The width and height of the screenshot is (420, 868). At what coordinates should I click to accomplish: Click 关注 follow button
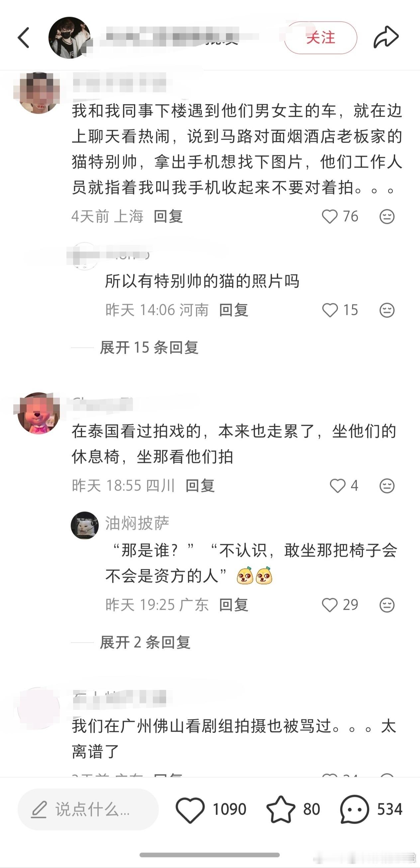(321, 38)
